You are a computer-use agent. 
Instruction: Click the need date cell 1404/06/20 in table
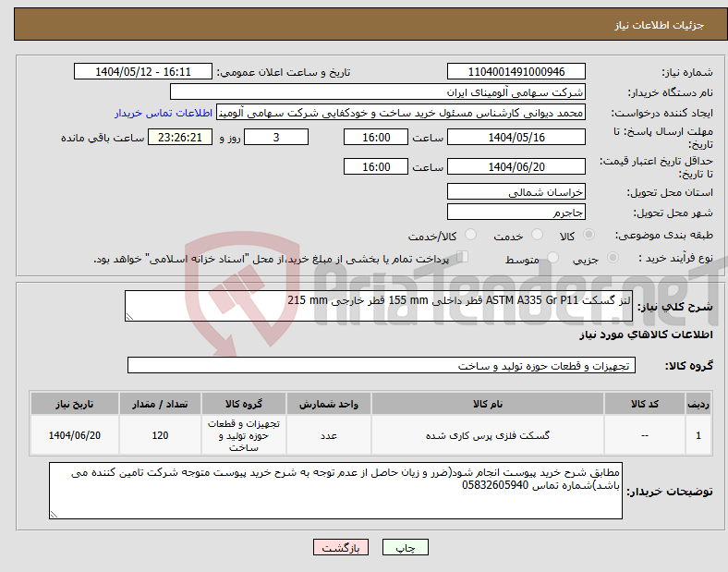(x=75, y=435)
